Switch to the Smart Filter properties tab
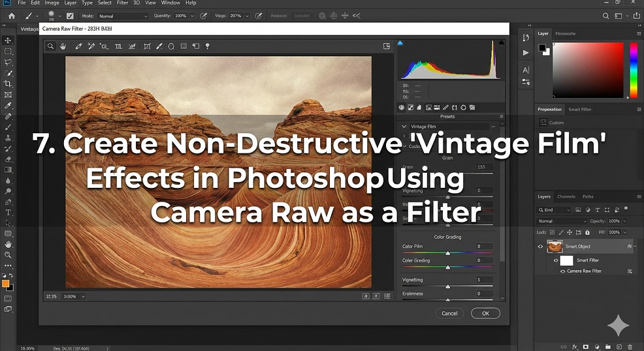The image size is (644, 351). coord(580,110)
